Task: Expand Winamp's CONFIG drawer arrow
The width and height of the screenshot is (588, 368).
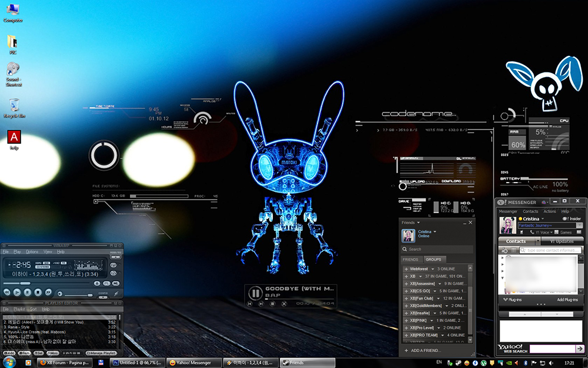Action: click(x=103, y=297)
